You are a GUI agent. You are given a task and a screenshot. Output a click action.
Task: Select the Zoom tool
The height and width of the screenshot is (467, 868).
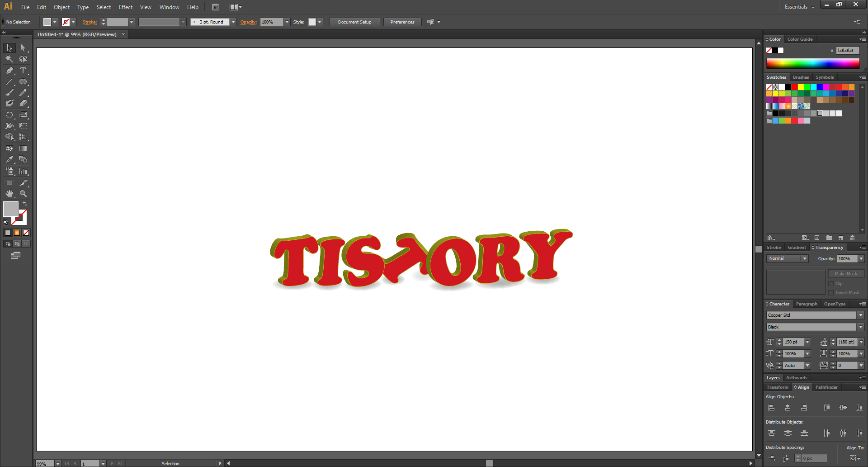(x=23, y=194)
